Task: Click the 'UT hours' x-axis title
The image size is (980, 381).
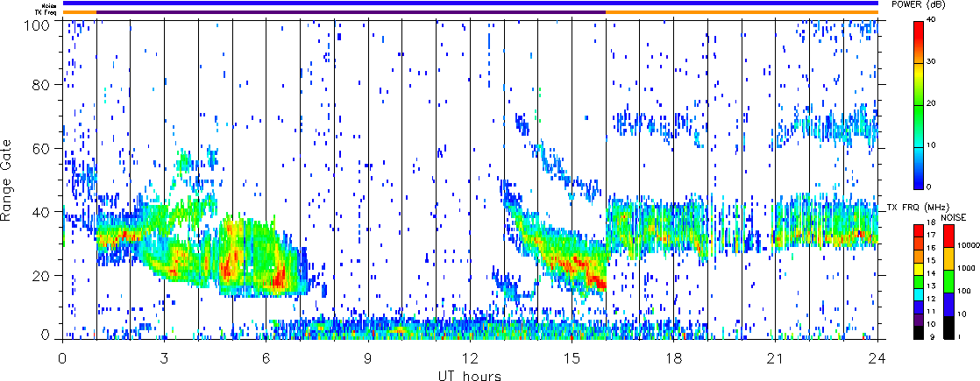Action: pos(470,375)
